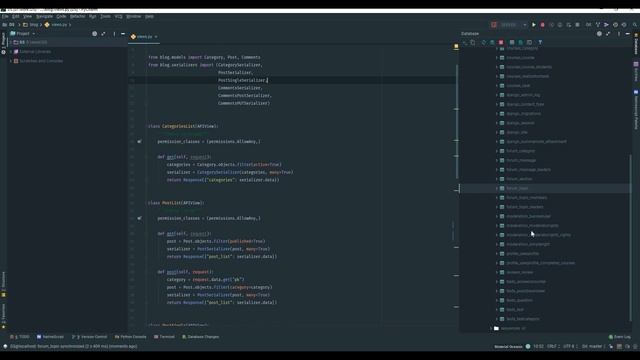Screen dimensions: 640x360
Task: Open the Window menu
Action: tap(133, 17)
